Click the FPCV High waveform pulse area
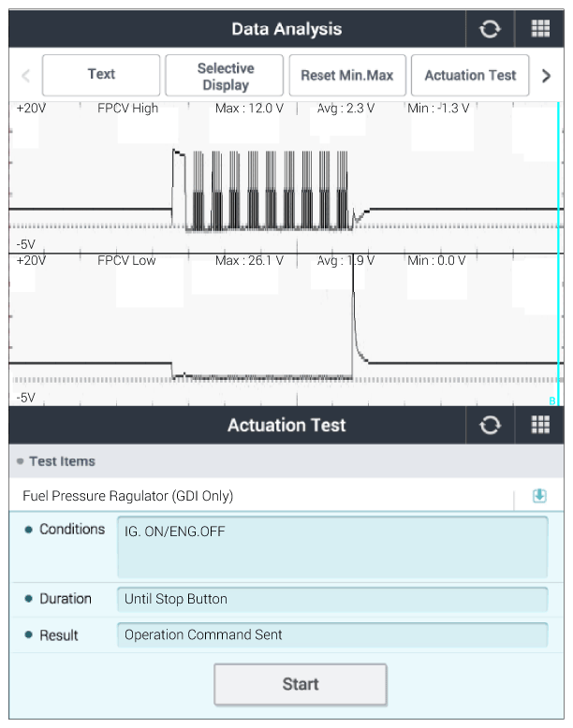The height and width of the screenshot is (728, 573). click(x=262, y=190)
